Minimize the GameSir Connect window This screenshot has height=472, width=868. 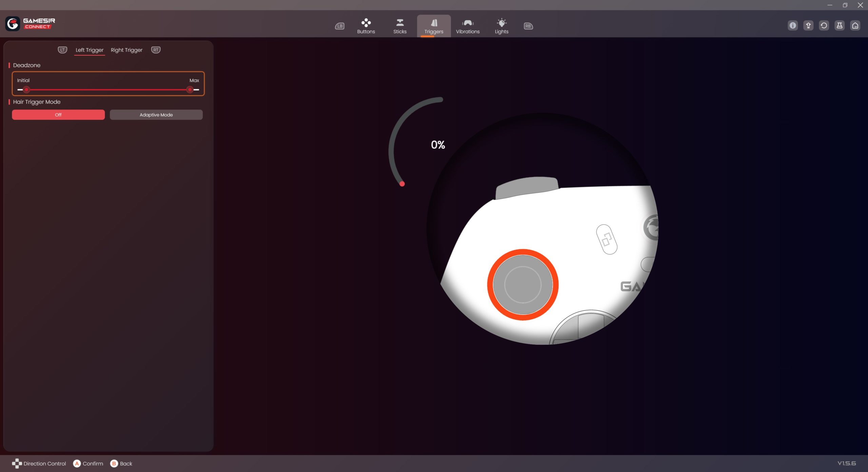830,5
